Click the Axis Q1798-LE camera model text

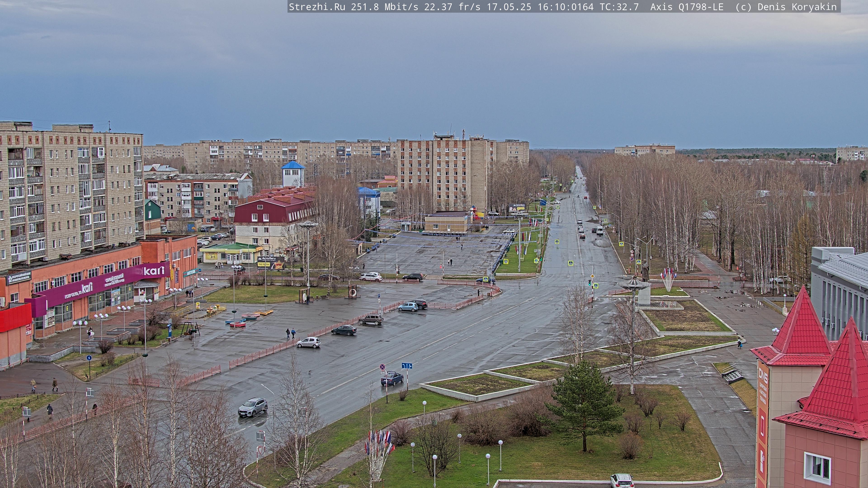(x=687, y=7)
